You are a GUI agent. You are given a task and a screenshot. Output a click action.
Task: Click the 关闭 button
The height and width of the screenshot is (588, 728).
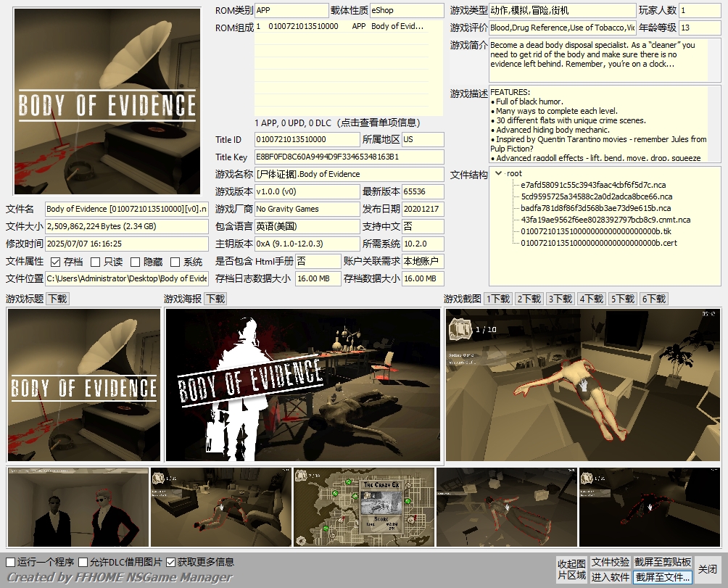click(x=708, y=569)
